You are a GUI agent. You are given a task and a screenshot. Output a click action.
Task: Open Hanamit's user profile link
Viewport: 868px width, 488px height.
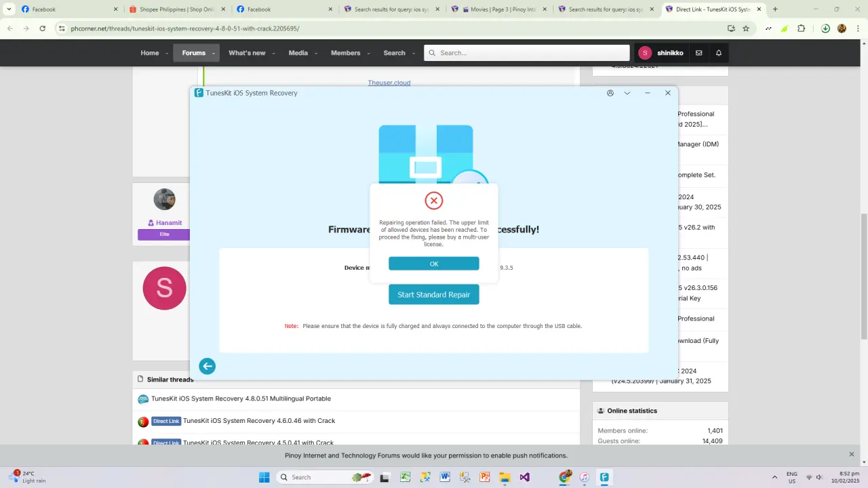[x=169, y=222]
